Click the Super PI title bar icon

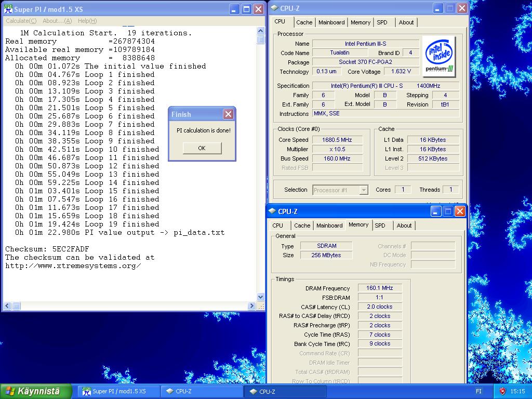(x=8, y=9)
